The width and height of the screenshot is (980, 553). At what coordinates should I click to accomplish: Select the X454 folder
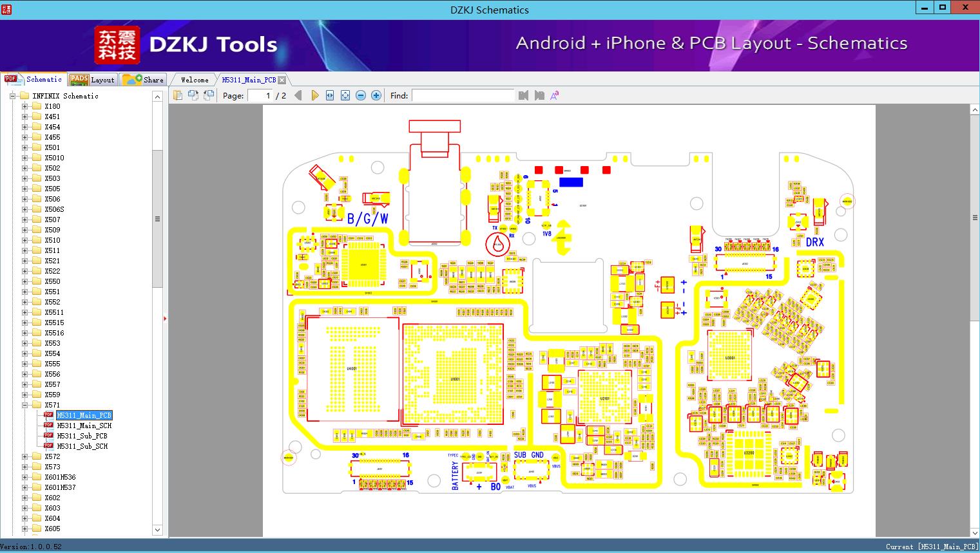(x=52, y=127)
